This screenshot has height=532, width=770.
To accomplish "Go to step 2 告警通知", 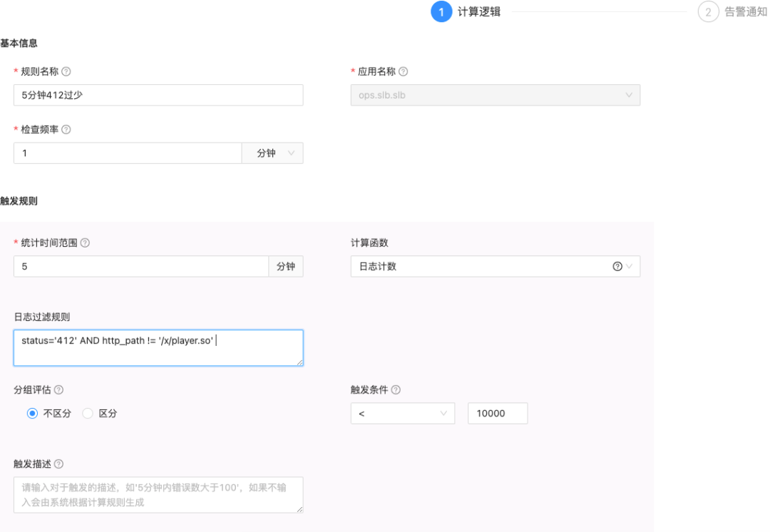I will coord(708,12).
